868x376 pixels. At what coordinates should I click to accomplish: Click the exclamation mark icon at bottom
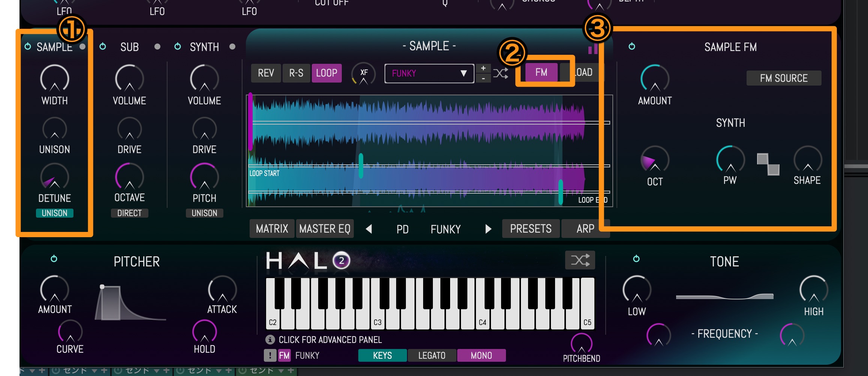[x=270, y=355]
